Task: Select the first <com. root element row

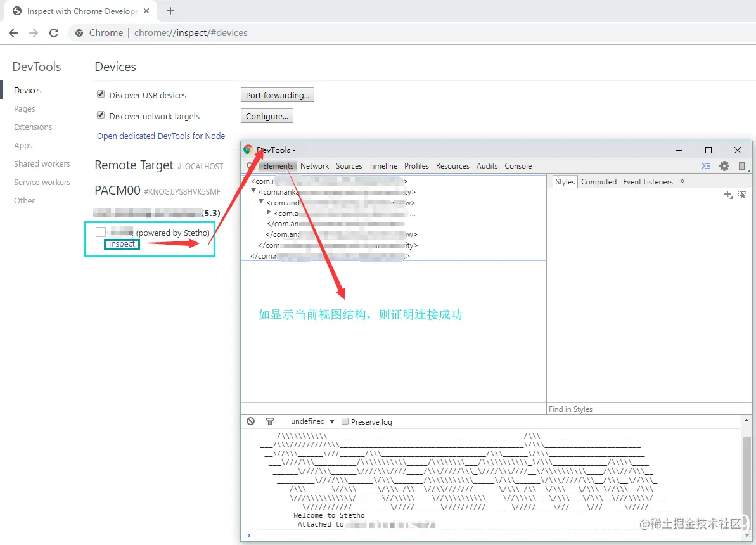Action: (x=330, y=181)
